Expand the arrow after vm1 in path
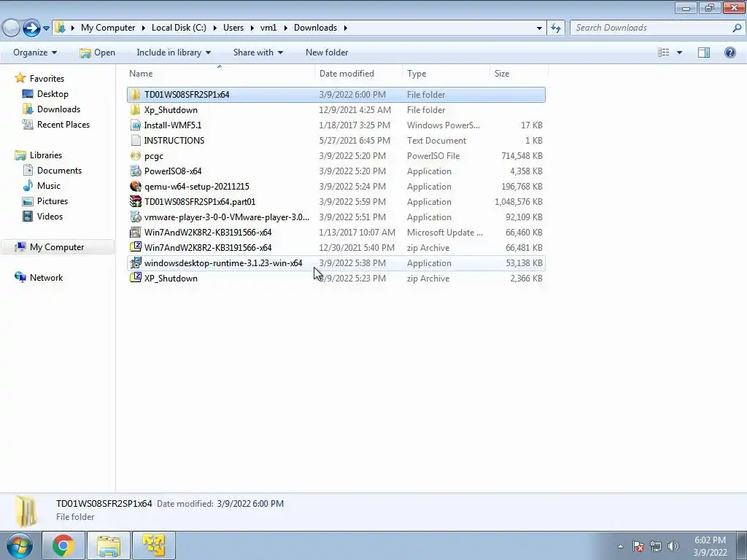747x560 pixels. [285, 28]
